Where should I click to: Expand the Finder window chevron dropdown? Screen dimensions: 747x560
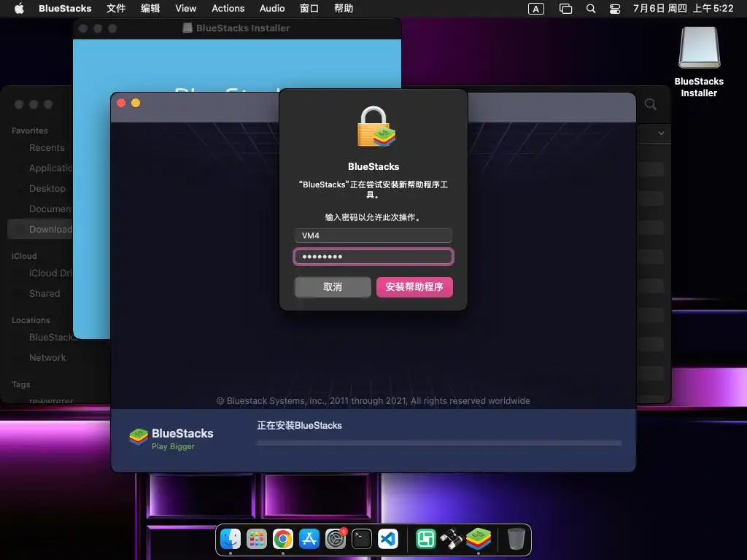point(661,133)
